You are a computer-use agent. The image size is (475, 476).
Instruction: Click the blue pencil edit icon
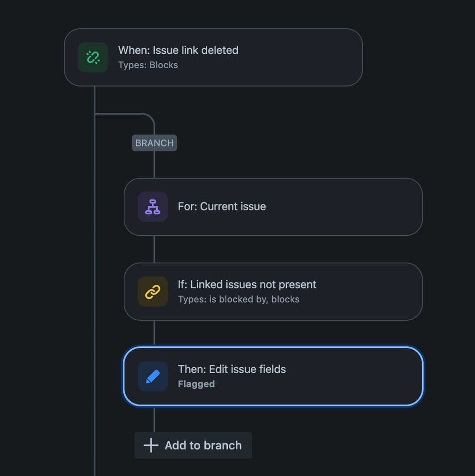pyautogui.click(x=152, y=376)
